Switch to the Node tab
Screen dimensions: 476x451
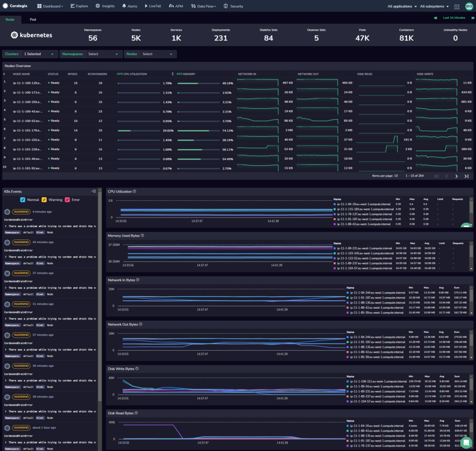coord(10,20)
